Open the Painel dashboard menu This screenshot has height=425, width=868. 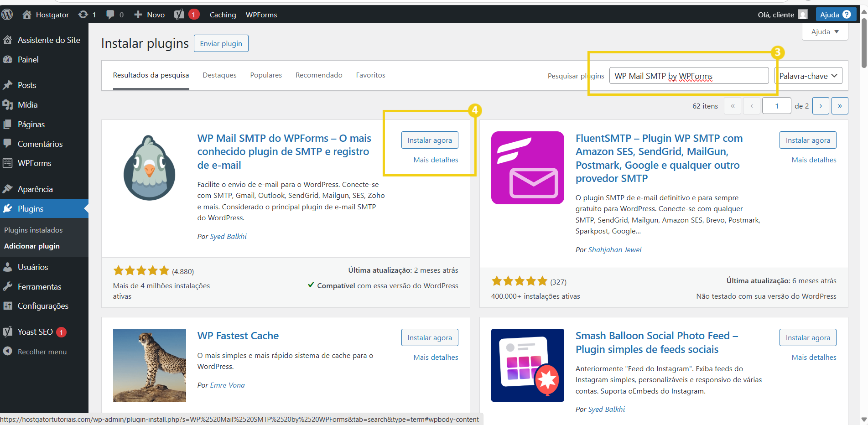[44, 60]
